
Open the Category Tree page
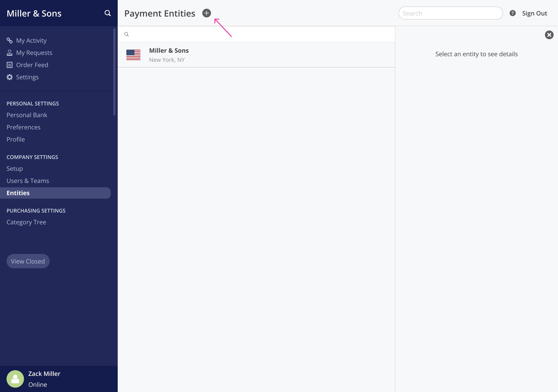26,222
